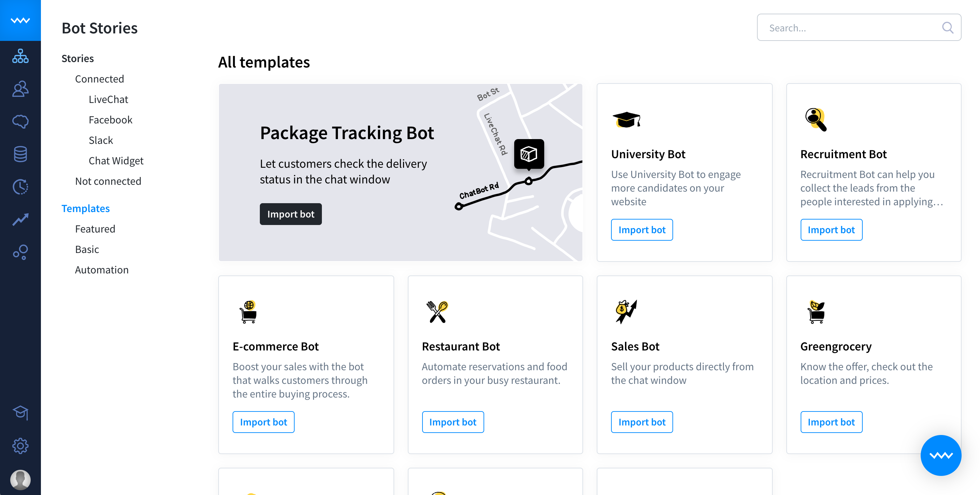Open the academy graduation cap sidebar icon
The height and width of the screenshot is (495, 980).
20,413
